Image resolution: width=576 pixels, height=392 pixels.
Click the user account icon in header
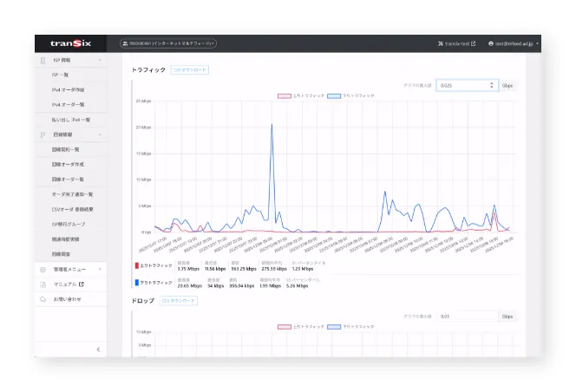point(491,42)
